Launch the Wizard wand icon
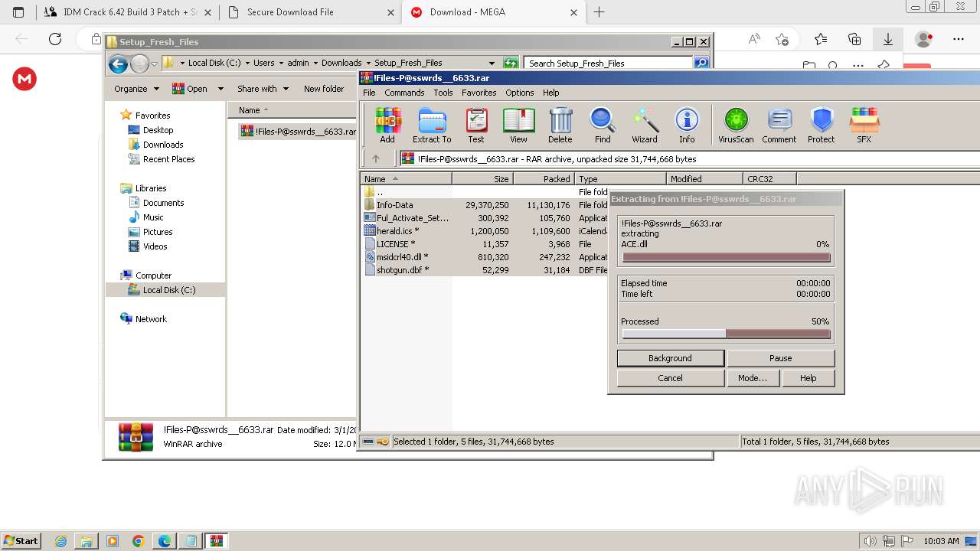The height and width of the screenshot is (551, 980). click(645, 126)
